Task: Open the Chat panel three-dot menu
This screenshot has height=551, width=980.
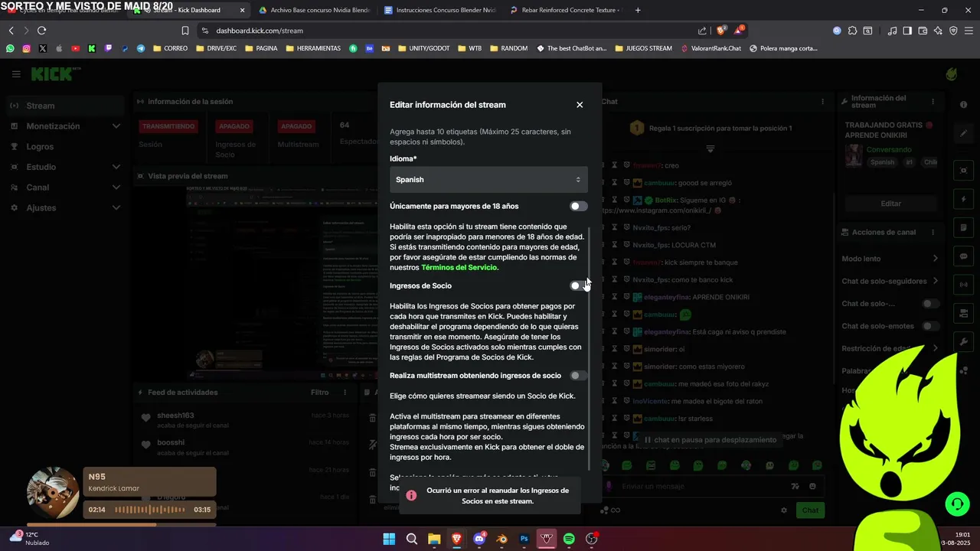Action: [x=823, y=102]
